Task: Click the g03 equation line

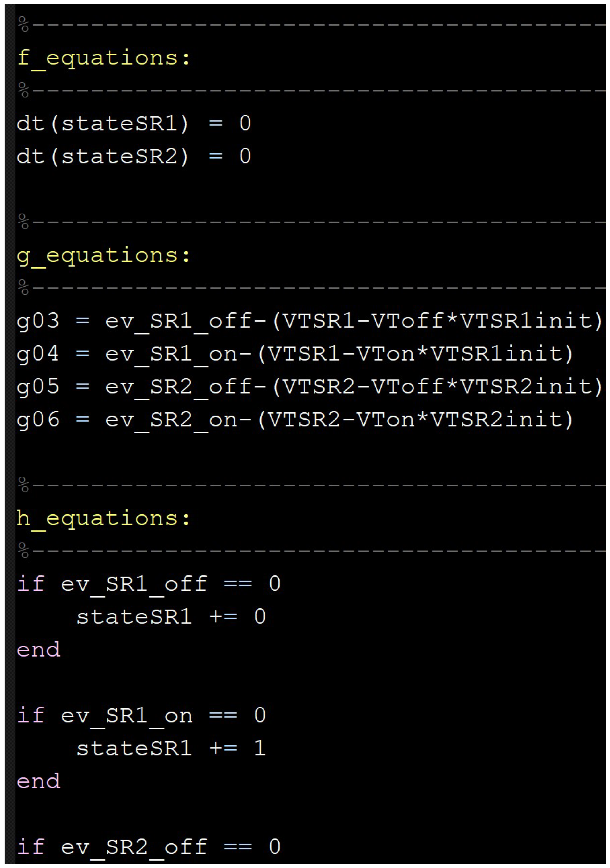Action: pos(310,321)
